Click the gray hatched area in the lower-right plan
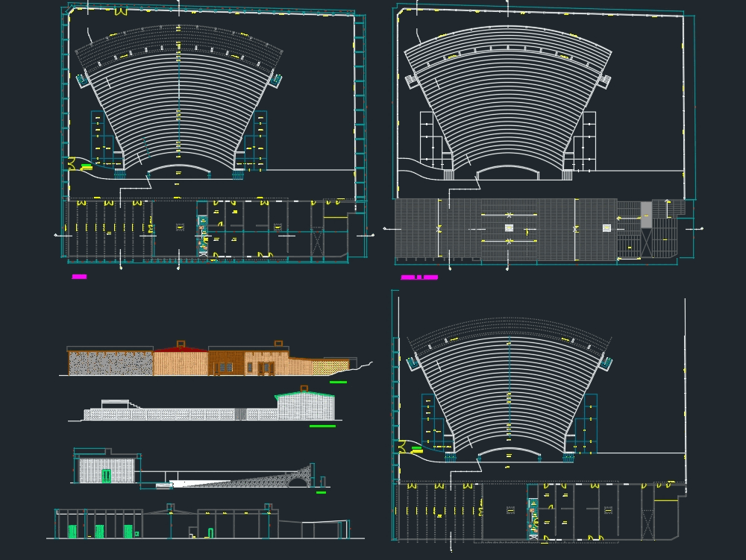Screen dimensions: 746x560 pyautogui.click(x=646, y=215)
